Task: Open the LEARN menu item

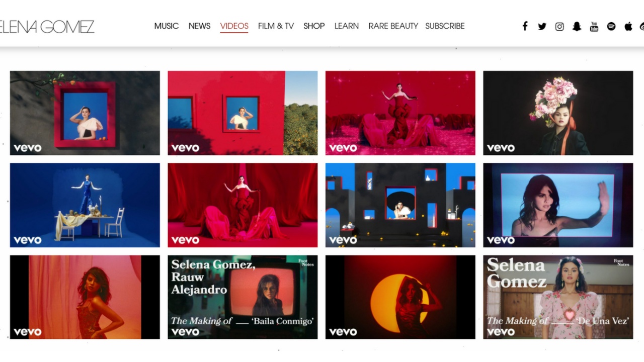Action: tap(347, 26)
